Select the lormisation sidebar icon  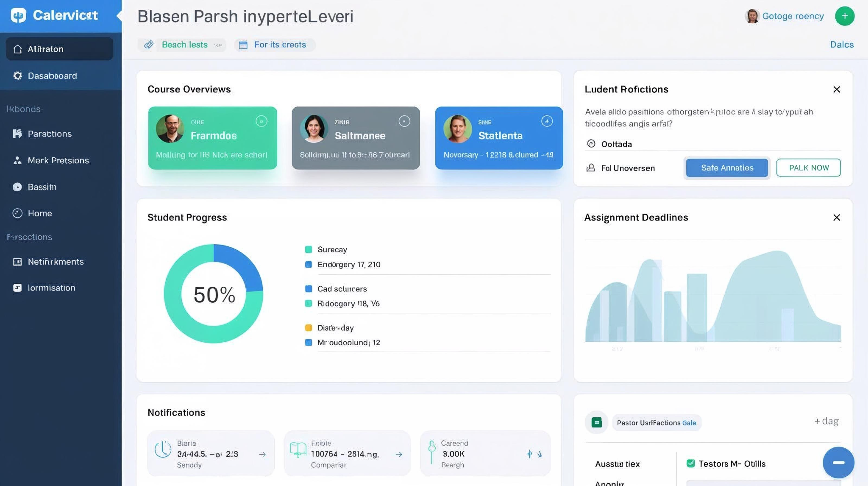17,288
